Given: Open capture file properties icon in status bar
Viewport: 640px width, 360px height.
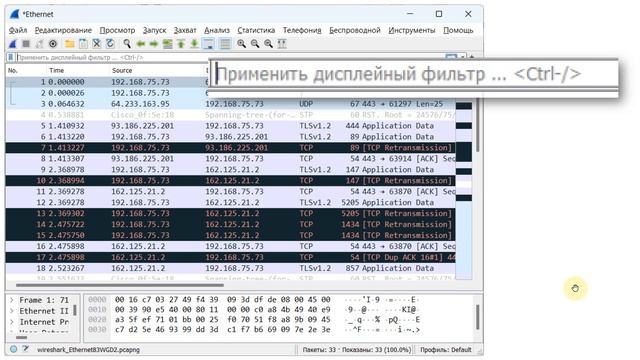Looking at the screenshot, I should tap(26, 349).
